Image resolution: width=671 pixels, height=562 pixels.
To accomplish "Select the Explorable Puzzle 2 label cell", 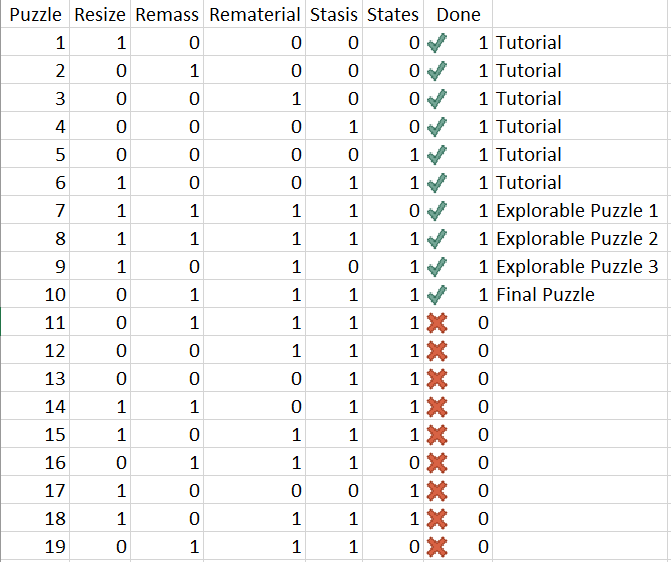I will 577,239.
